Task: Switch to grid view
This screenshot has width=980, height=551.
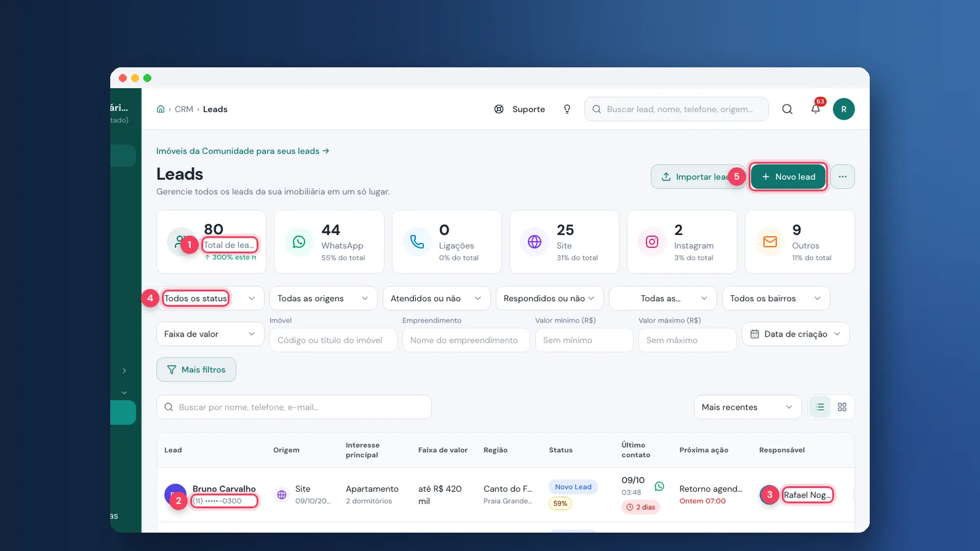Action: (842, 407)
